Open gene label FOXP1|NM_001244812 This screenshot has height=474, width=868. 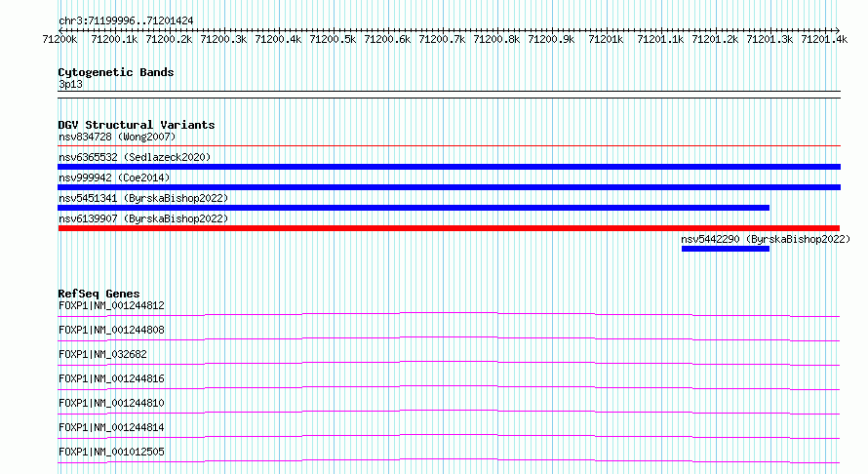[111, 305]
